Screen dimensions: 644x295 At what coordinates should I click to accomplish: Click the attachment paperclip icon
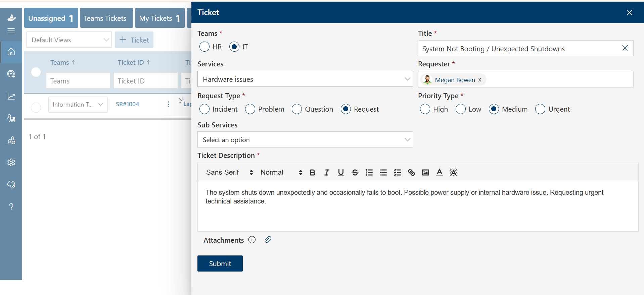[268, 240]
